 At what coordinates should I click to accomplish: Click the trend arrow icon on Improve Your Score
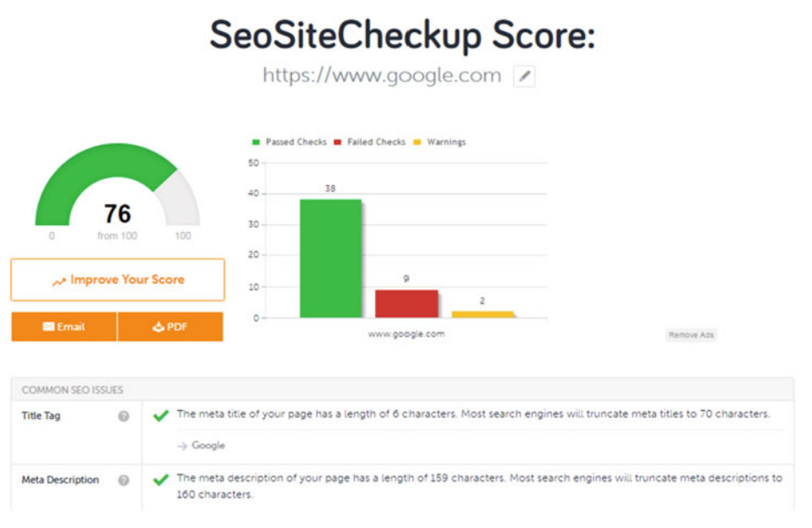[x=59, y=281]
